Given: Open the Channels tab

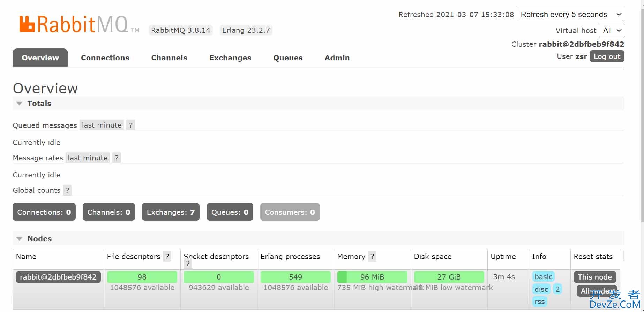Looking at the screenshot, I should [x=169, y=58].
